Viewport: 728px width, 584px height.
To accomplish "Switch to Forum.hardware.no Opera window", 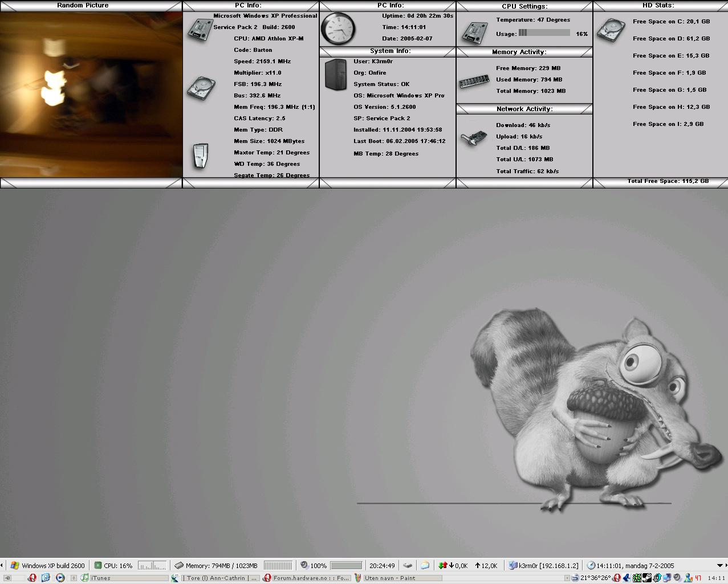I will pyautogui.click(x=306, y=578).
